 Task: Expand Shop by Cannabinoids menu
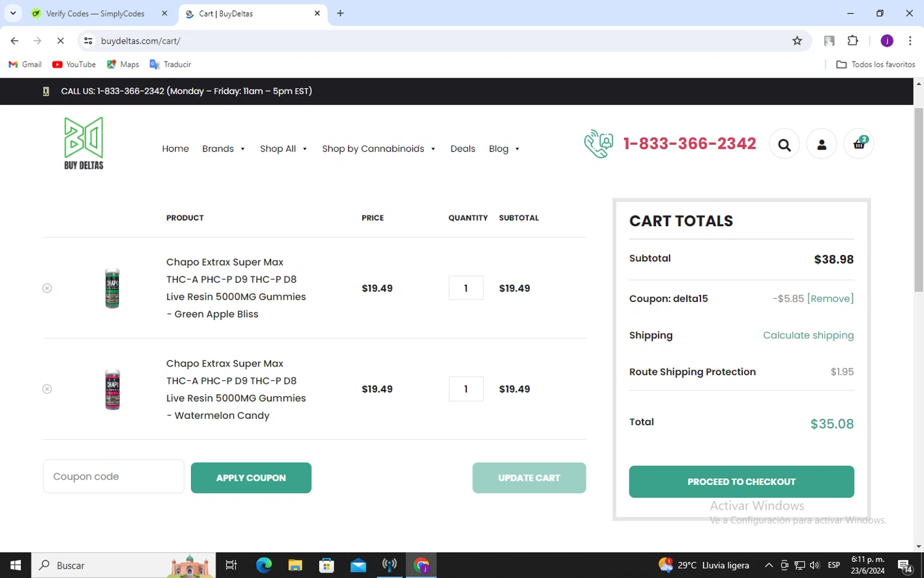(x=379, y=149)
